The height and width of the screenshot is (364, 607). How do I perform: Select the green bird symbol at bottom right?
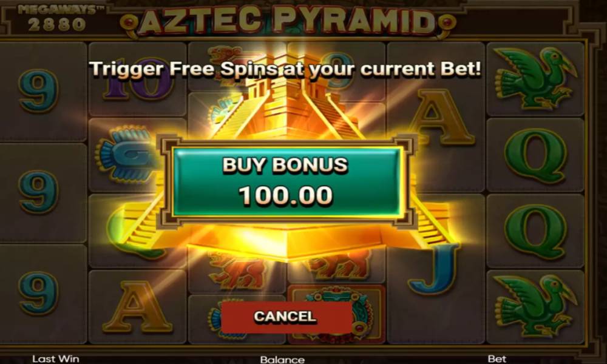535,306
